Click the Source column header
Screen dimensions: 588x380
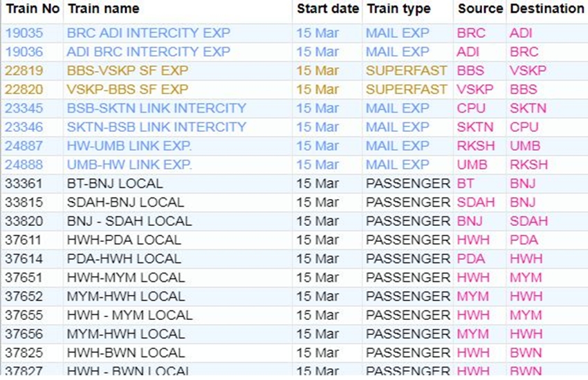coord(480,9)
